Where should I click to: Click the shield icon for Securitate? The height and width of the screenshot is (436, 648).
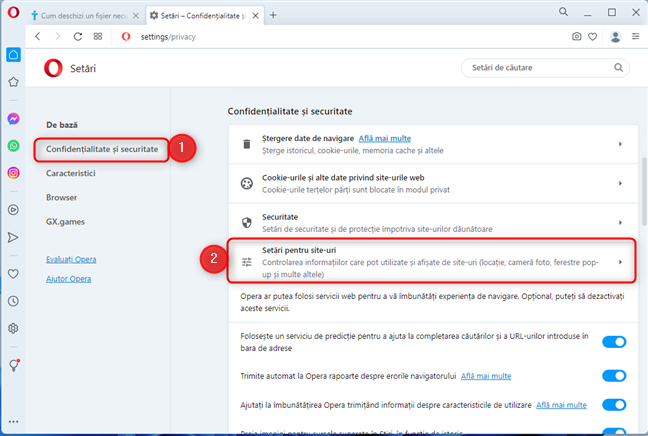tap(247, 223)
